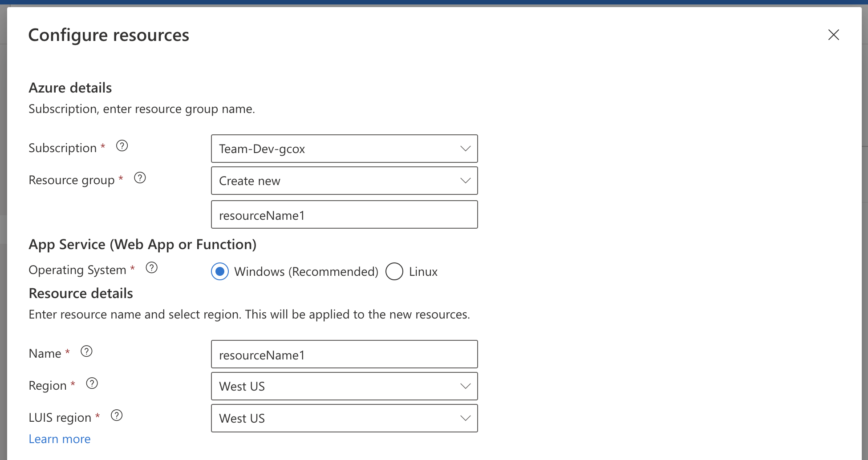Close the Configure resources dialog
This screenshot has width=868, height=460.
tap(833, 35)
